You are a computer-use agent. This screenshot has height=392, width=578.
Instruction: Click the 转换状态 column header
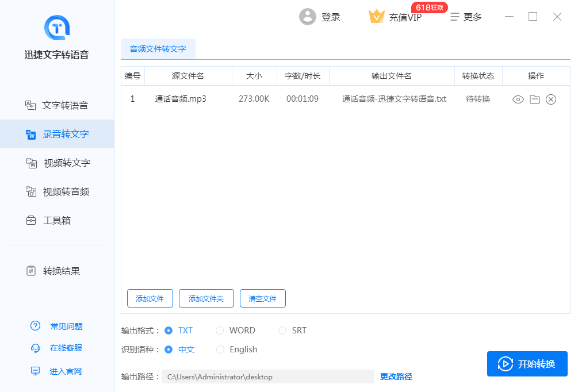point(478,76)
